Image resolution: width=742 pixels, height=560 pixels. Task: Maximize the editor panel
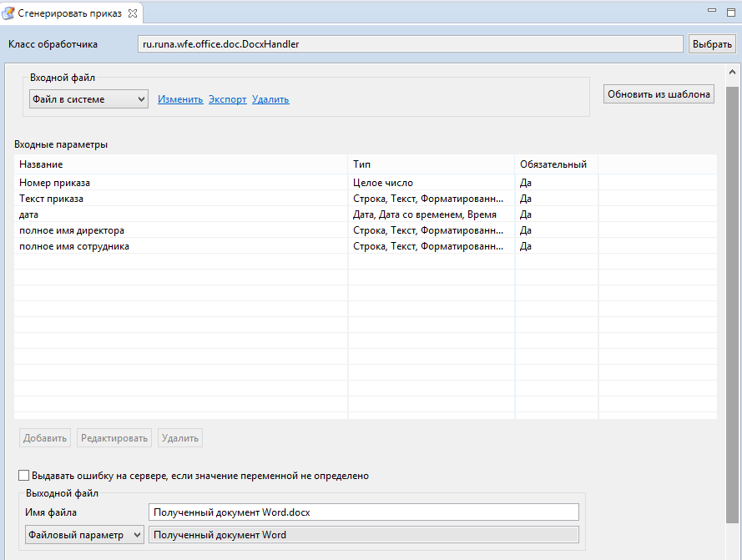731,13
